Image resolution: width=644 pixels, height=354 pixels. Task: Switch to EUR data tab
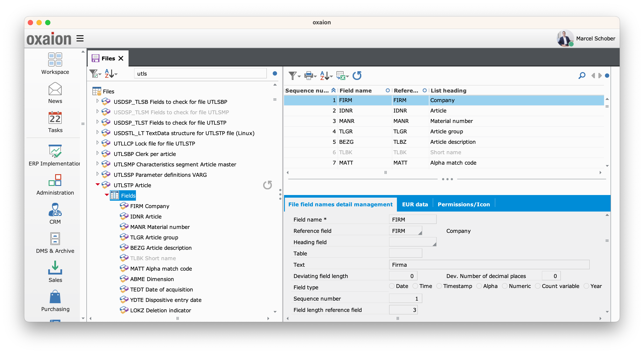(x=415, y=205)
